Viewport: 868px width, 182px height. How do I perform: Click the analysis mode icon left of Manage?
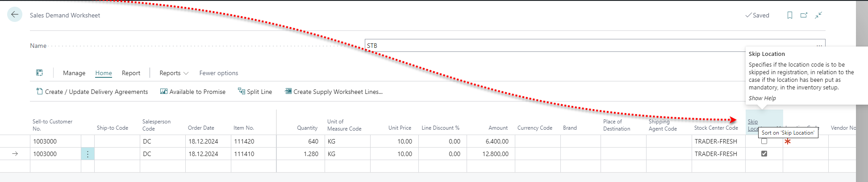tap(39, 73)
